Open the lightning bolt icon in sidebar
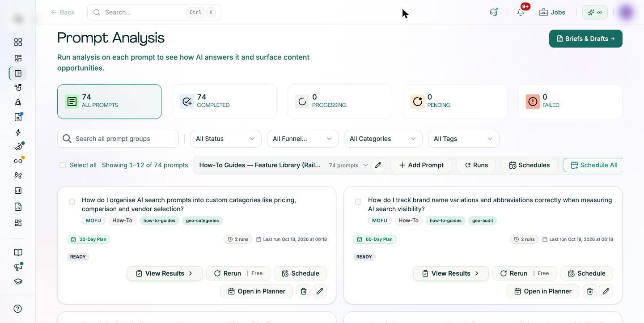Viewport: 644px width, 323px height. tap(18, 132)
